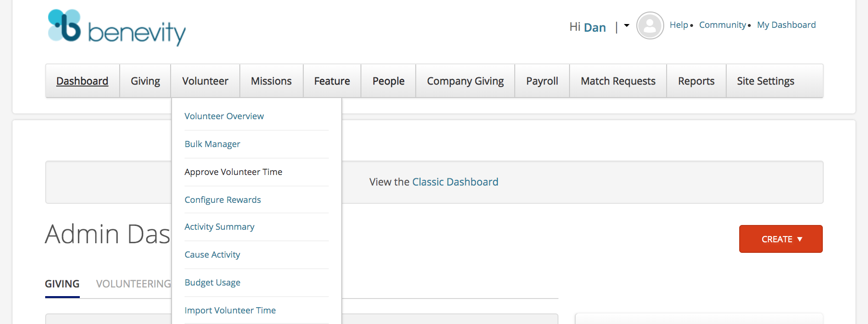Open the Classic Dashboard link
This screenshot has height=324, width=868.
(x=455, y=182)
